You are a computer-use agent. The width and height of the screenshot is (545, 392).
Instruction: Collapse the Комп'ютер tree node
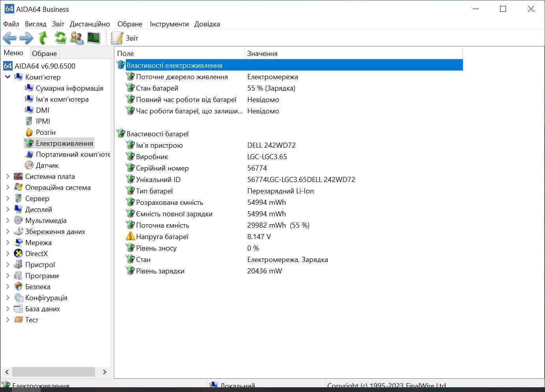pyautogui.click(x=7, y=77)
